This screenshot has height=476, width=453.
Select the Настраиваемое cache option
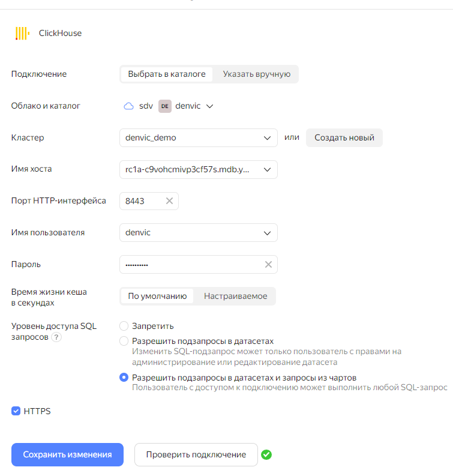pyautogui.click(x=235, y=296)
